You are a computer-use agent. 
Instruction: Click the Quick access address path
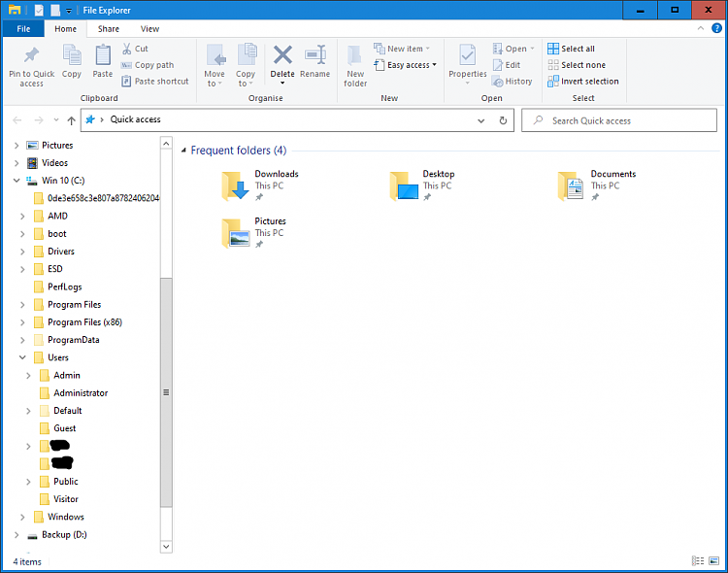(x=135, y=119)
